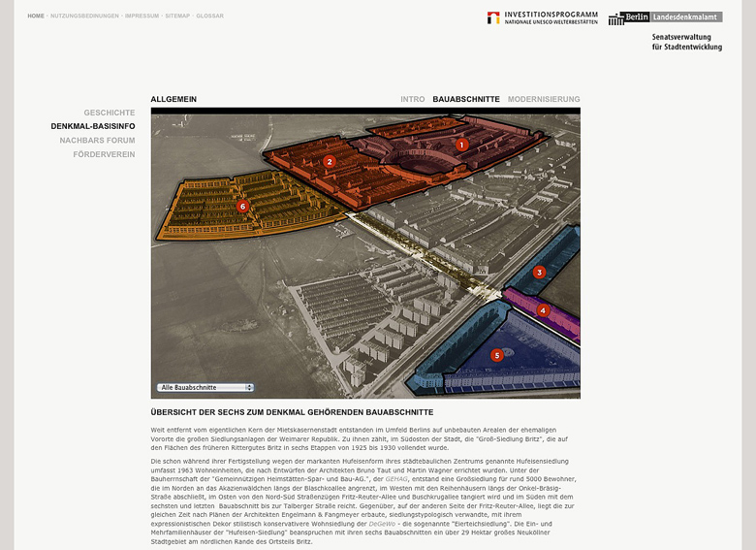
Task: Follow the GEHAG link in text
Action: (396, 479)
